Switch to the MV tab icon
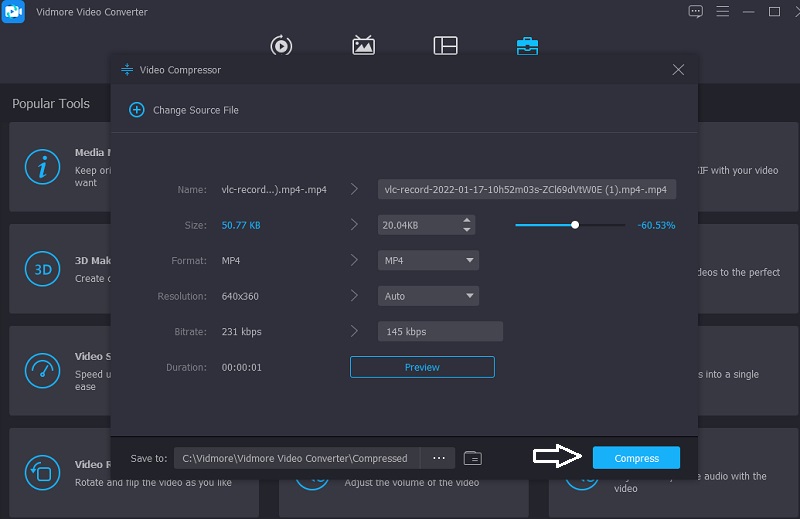Image resolution: width=800 pixels, height=519 pixels. [x=363, y=46]
